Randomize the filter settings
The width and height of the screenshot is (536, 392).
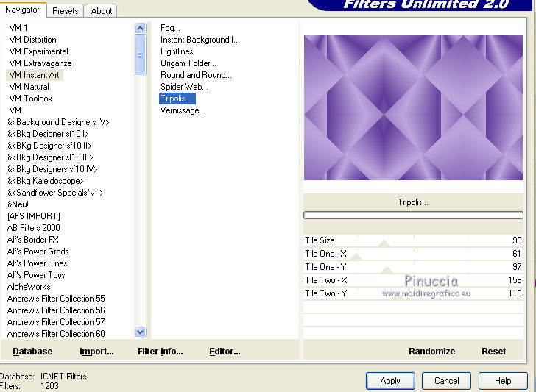coord(431,352)
